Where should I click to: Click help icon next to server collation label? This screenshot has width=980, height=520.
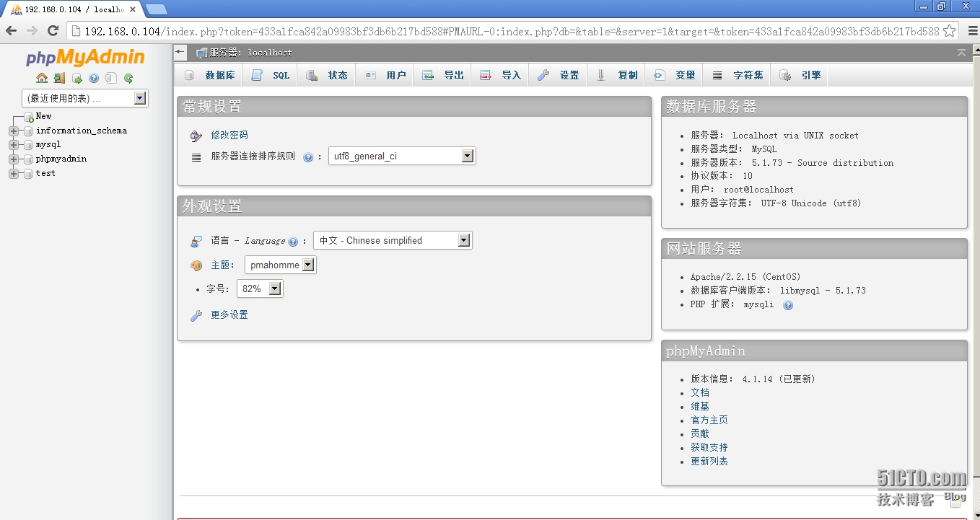tap(308, 157)
